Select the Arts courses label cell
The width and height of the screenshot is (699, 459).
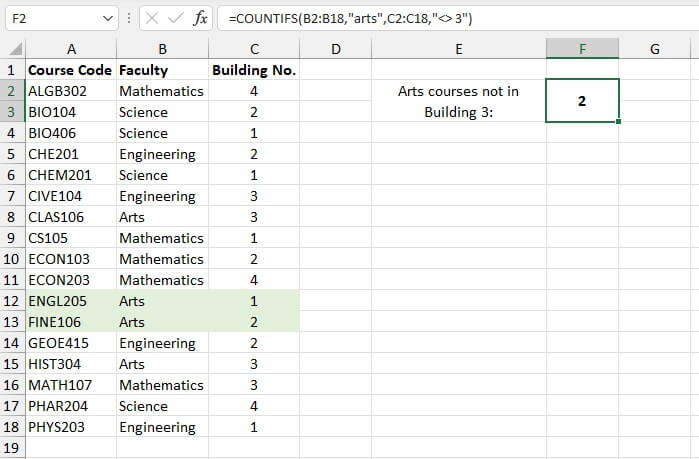pyautogui.click(x=458, y=101)
